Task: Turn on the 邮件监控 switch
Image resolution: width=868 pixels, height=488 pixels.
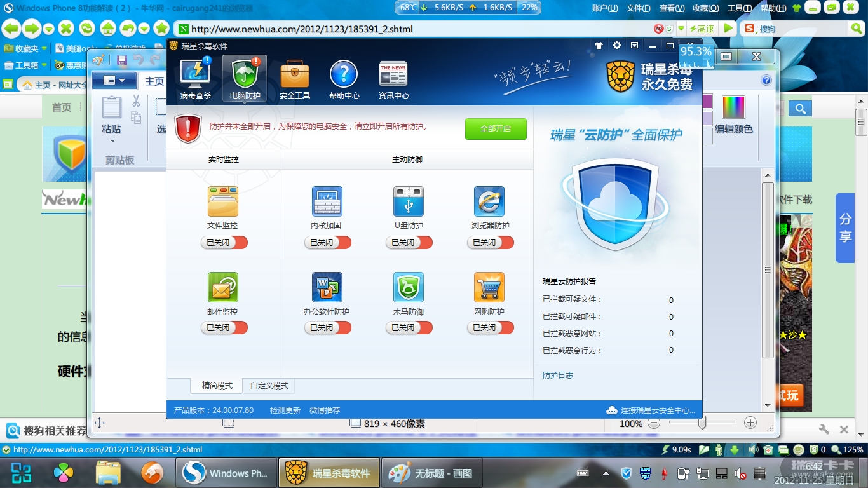Action: (x=224, y=328)
